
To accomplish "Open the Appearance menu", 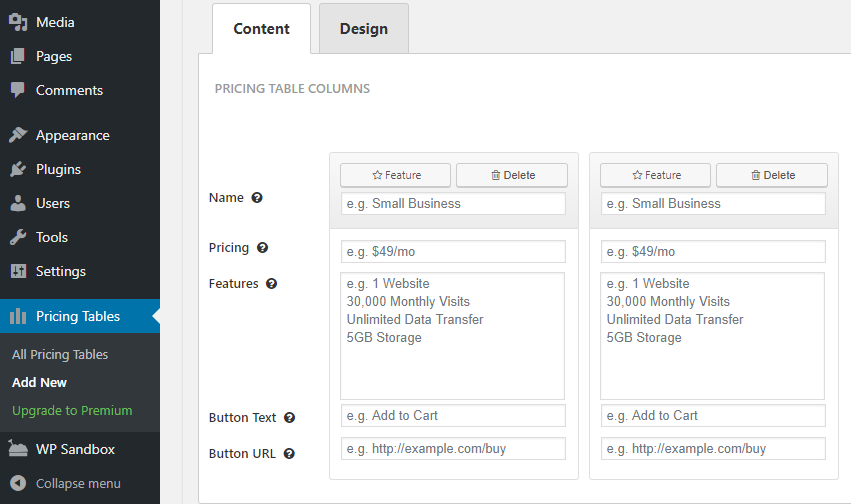I will click(72, 135).
